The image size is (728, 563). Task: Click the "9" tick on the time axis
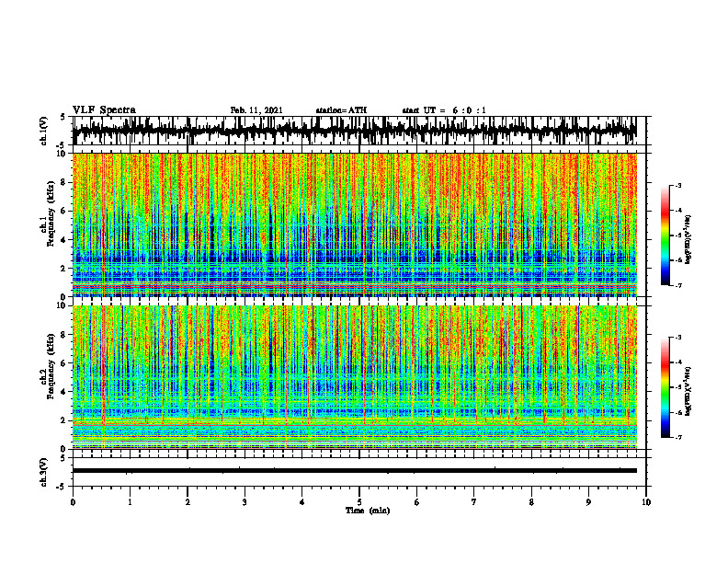coord(588,502)
